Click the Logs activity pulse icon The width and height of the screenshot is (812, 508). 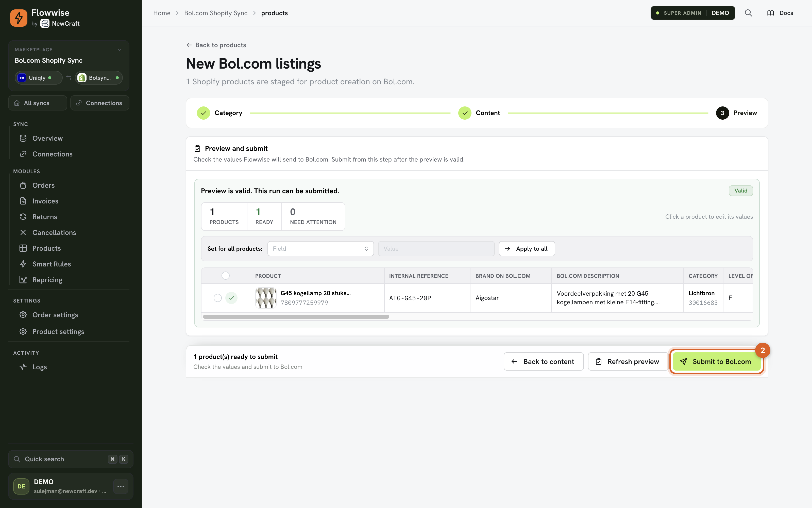pyautogui.click(x=23, y=367)
